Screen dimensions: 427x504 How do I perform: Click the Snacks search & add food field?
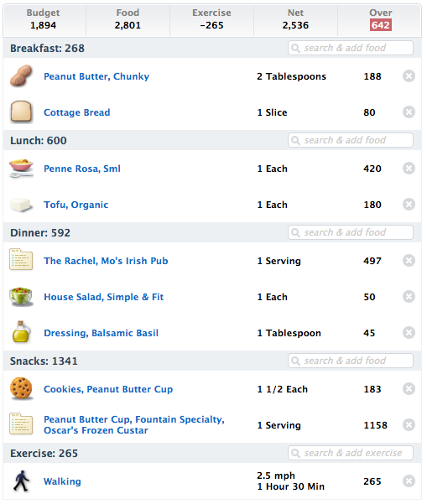pos(351,361)
